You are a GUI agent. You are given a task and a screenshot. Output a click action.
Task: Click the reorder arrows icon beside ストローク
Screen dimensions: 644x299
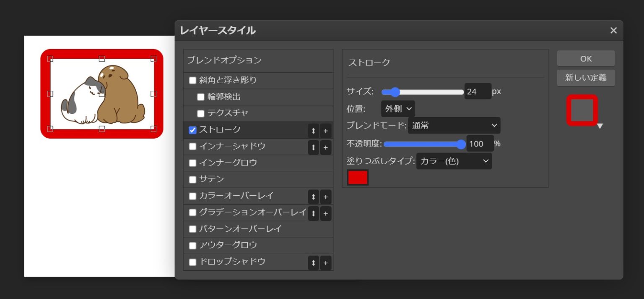[x=313, y=131]
